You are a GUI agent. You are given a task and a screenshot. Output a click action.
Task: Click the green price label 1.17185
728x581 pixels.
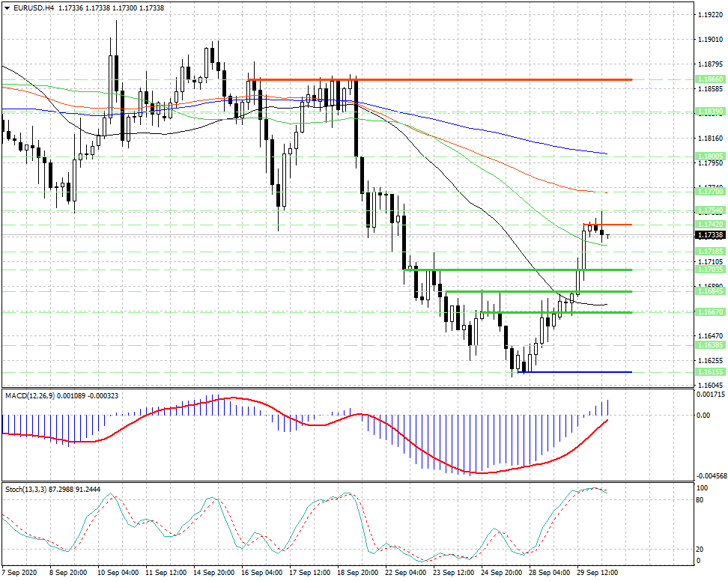pos(710,251)
